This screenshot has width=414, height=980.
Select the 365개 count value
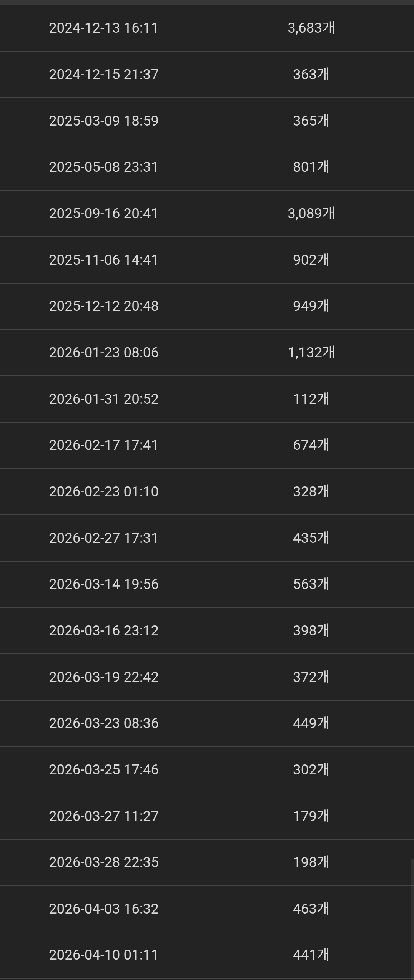[311, 121]
